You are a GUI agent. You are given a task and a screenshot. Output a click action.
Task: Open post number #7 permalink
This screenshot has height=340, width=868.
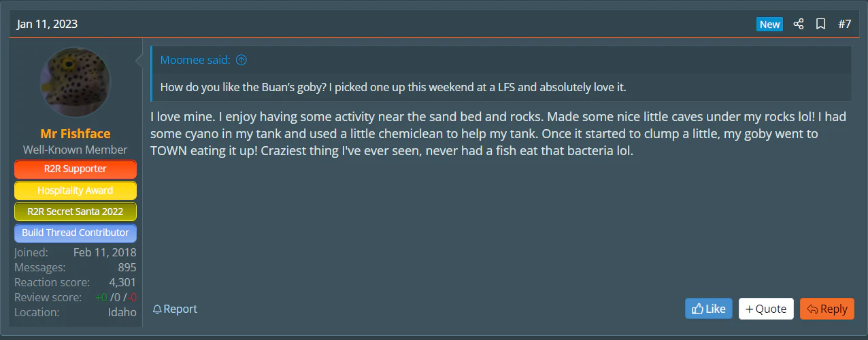point(844,24)
